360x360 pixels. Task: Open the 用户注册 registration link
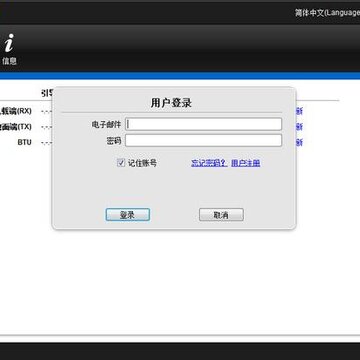point(246,163)
